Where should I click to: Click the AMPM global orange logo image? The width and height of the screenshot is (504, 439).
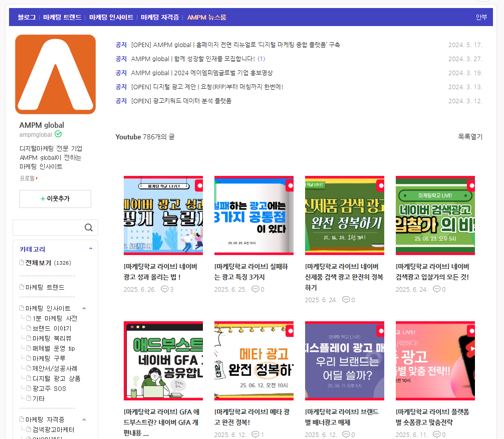55,74
